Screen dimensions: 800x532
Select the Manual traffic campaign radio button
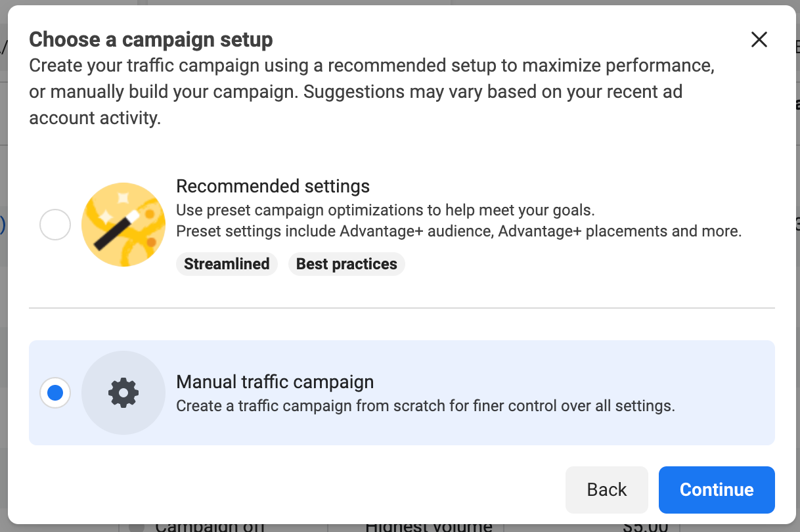pos(55,393)
